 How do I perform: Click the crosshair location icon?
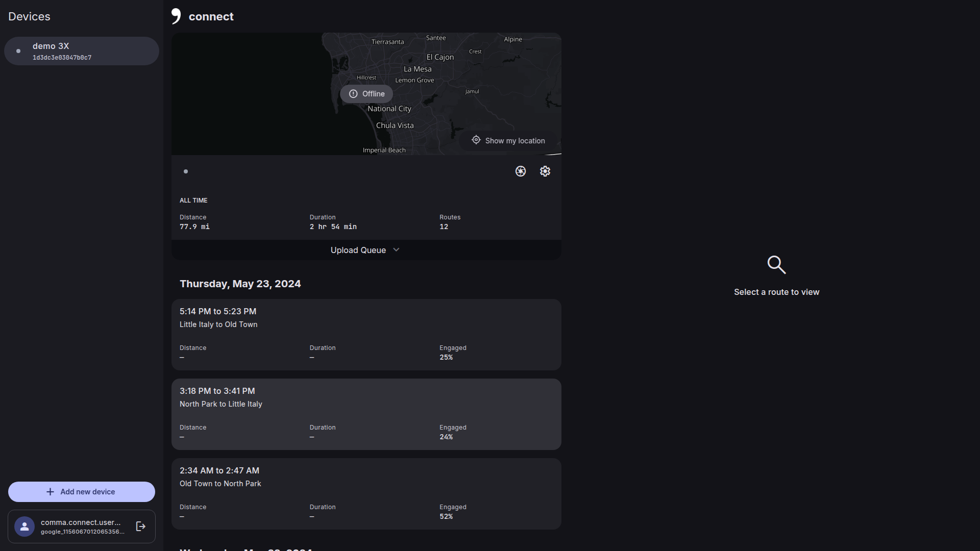click(x=476, y=140)
